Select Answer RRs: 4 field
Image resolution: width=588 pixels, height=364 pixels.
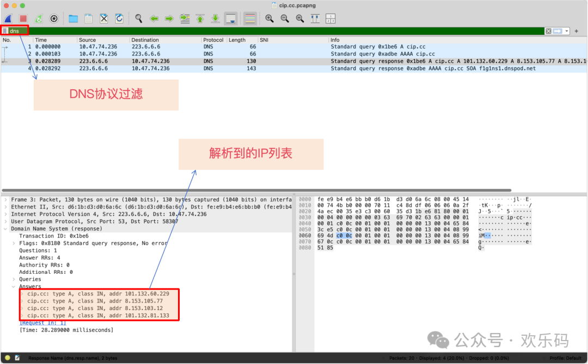click(x=39, y=257)
